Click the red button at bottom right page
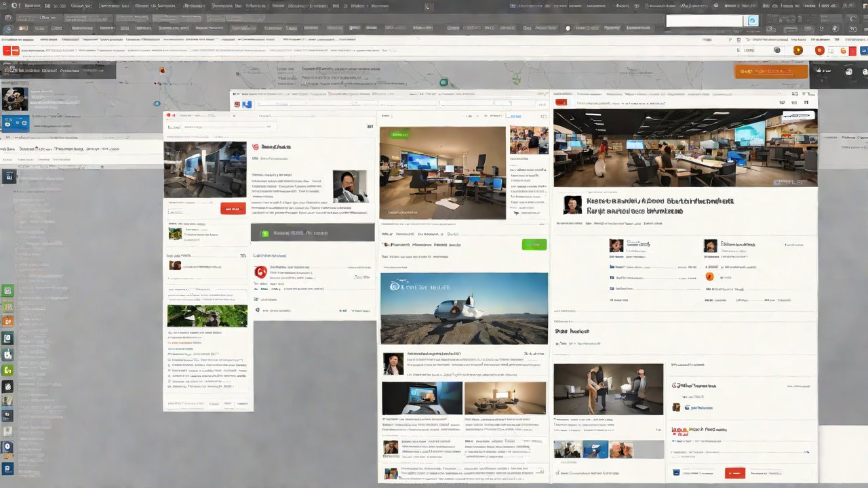The image size is (868, 488). coord(734,473)
